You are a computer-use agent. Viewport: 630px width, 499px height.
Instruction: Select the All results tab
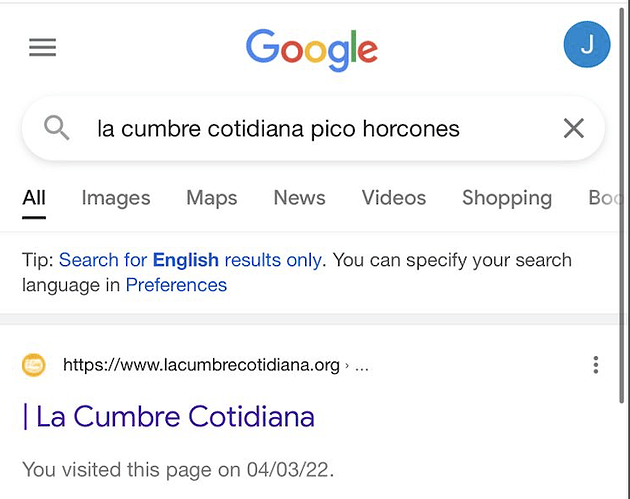click(34, 198)
